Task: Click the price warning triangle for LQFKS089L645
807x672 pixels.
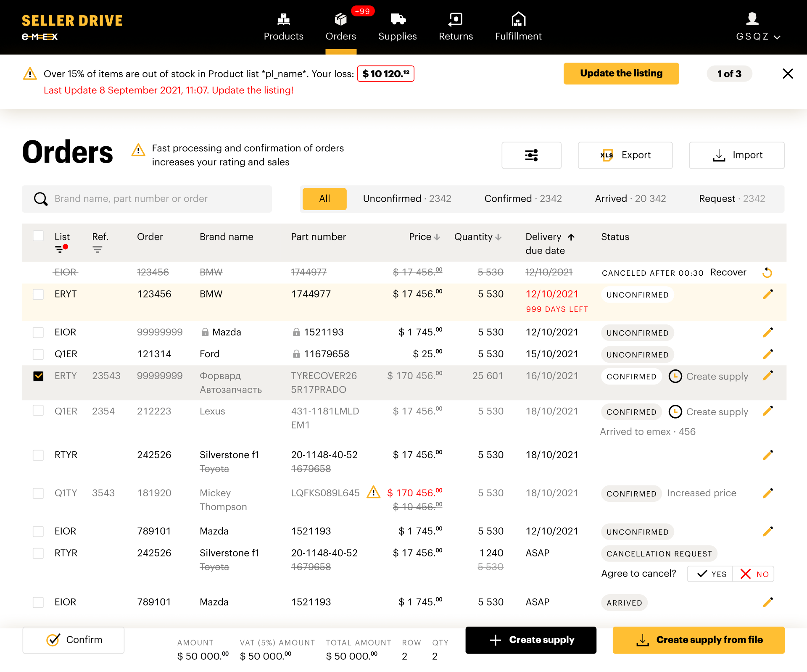Action: coord(373,492)
